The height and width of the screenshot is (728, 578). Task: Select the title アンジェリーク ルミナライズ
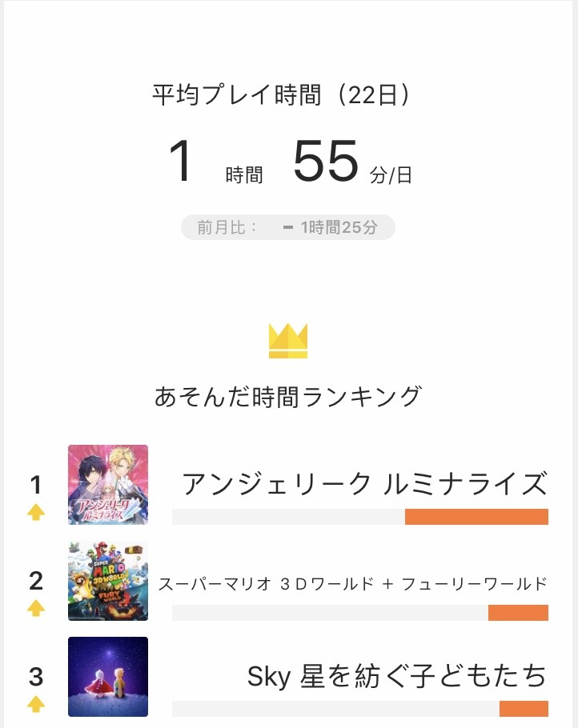pyautogui.click(x=365, y=484)
